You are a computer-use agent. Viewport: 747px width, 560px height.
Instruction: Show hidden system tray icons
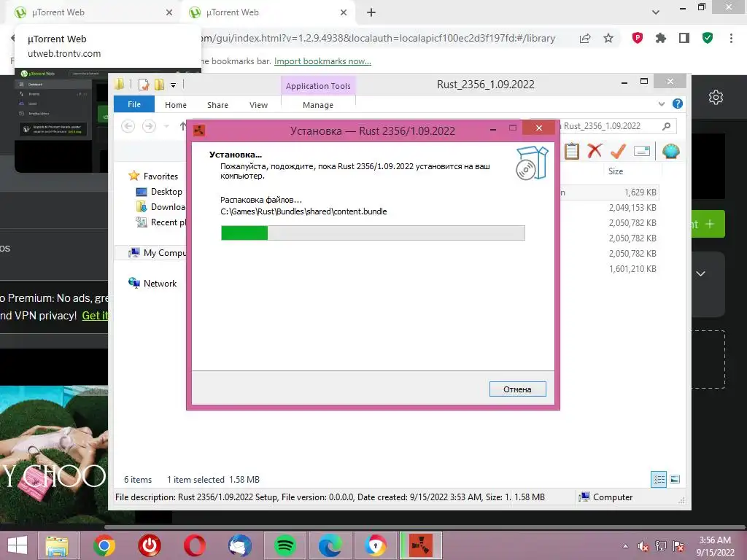(625, 546)
